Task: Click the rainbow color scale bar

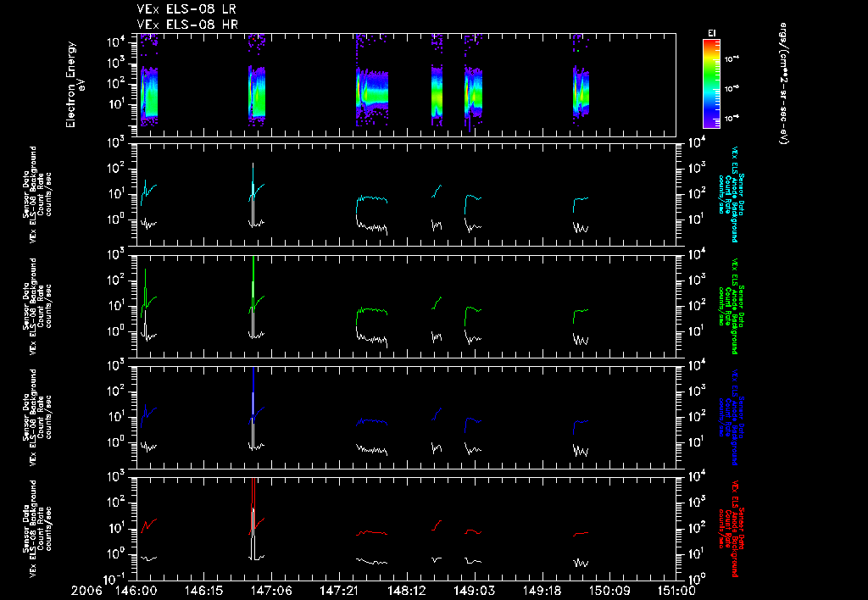Action: click(x=711, y=84)
